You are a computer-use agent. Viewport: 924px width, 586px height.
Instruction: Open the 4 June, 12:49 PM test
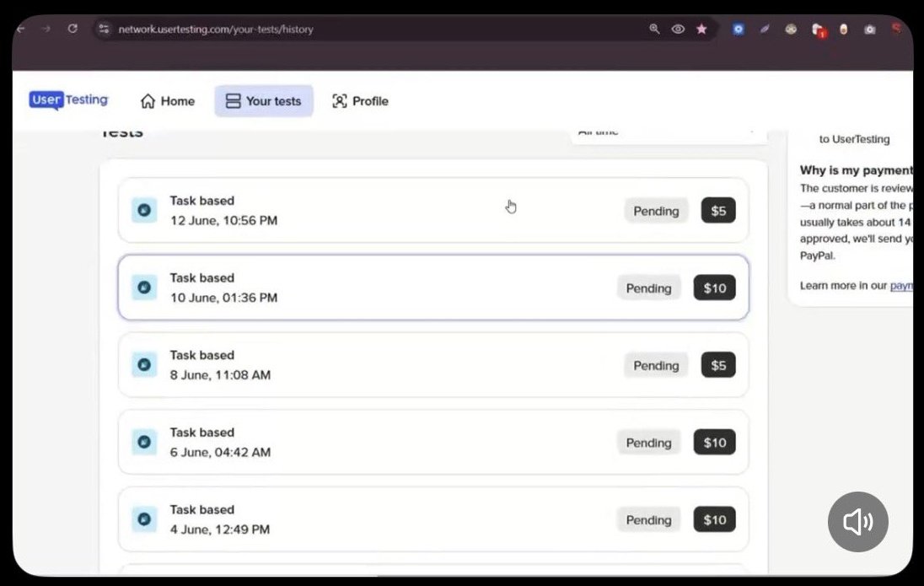pyautogui.click(x=433, y=519)
